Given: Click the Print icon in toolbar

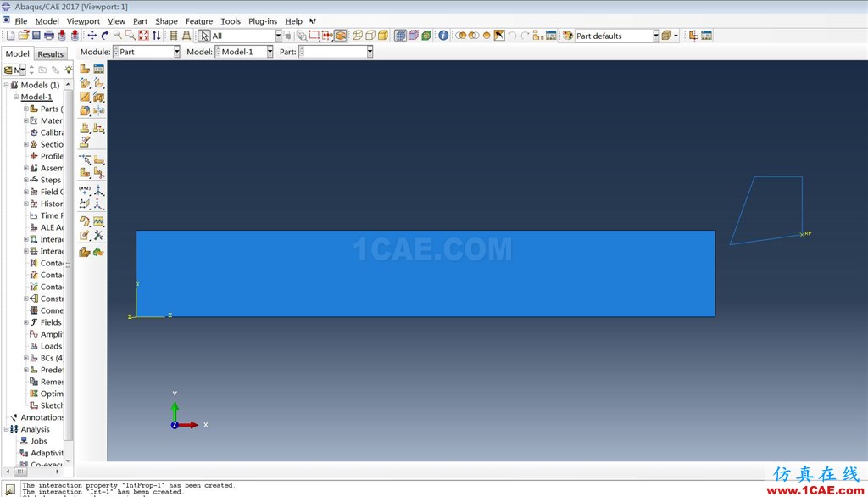Looking at the screenshot, I should pyautogui.click(x=49, y=36).
